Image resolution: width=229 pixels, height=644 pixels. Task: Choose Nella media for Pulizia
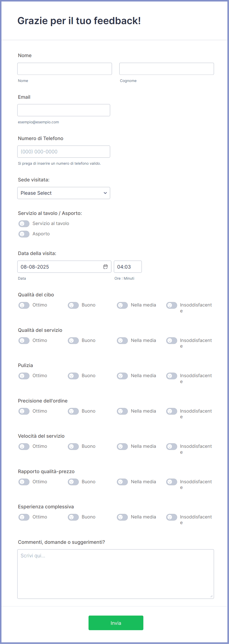click(122, 376)
